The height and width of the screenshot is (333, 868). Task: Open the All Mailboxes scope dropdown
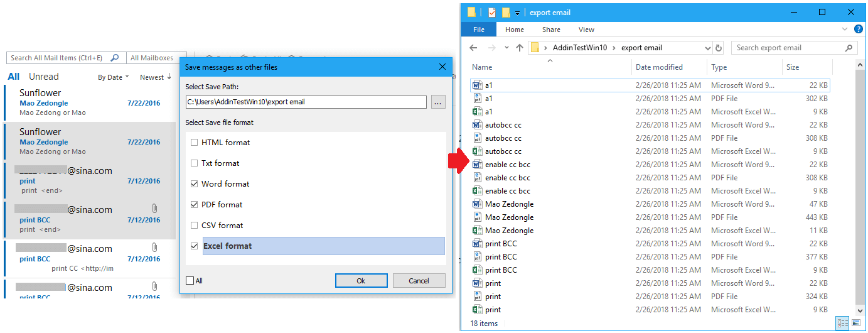(x=156, y=58)
